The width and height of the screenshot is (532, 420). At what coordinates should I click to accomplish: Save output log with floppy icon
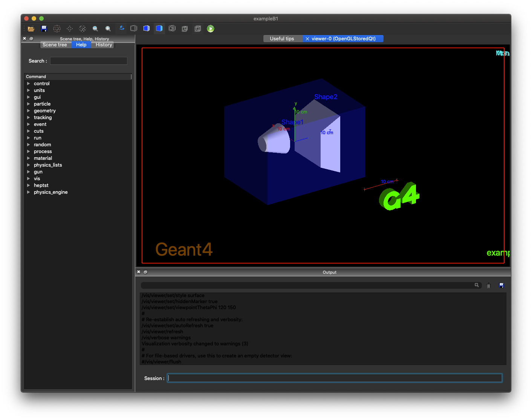click(501, 285)
